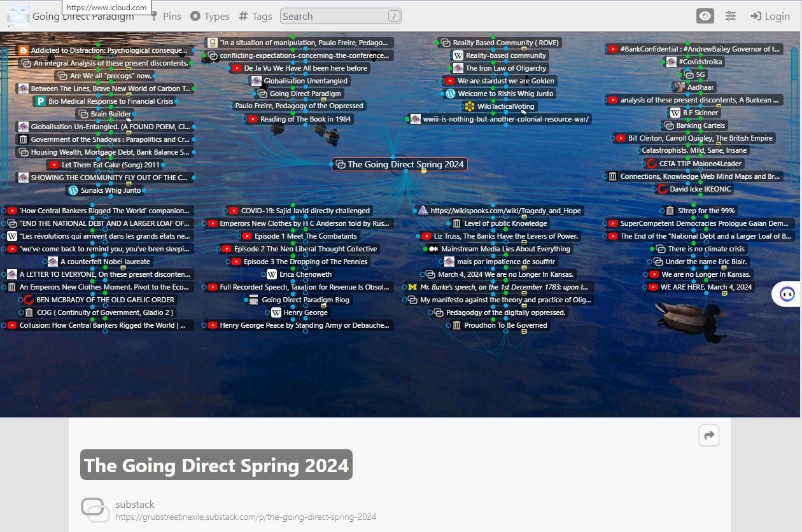Viewport: 802px width, 532px height.
Task: Click bank icon of Sitrep for the 99% node
Action: [670, 211]
